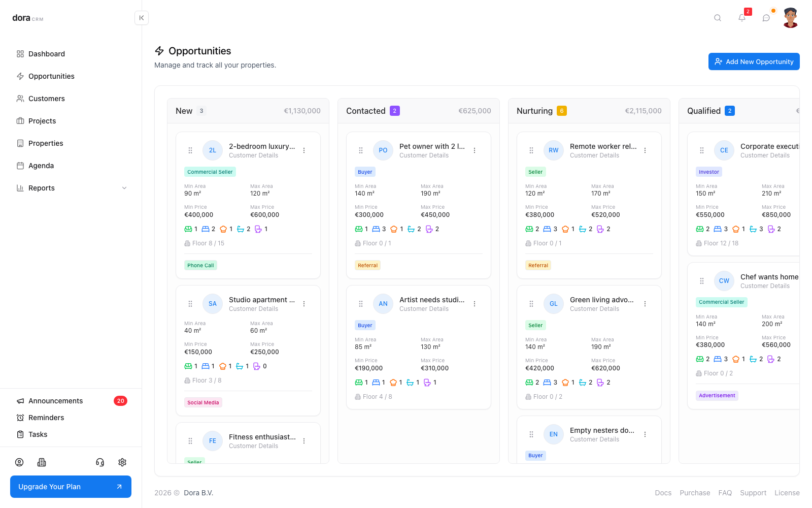Click the building icon in the sidebar footer
Viewport: 812px width, 508px height.
tap(42, 462)
